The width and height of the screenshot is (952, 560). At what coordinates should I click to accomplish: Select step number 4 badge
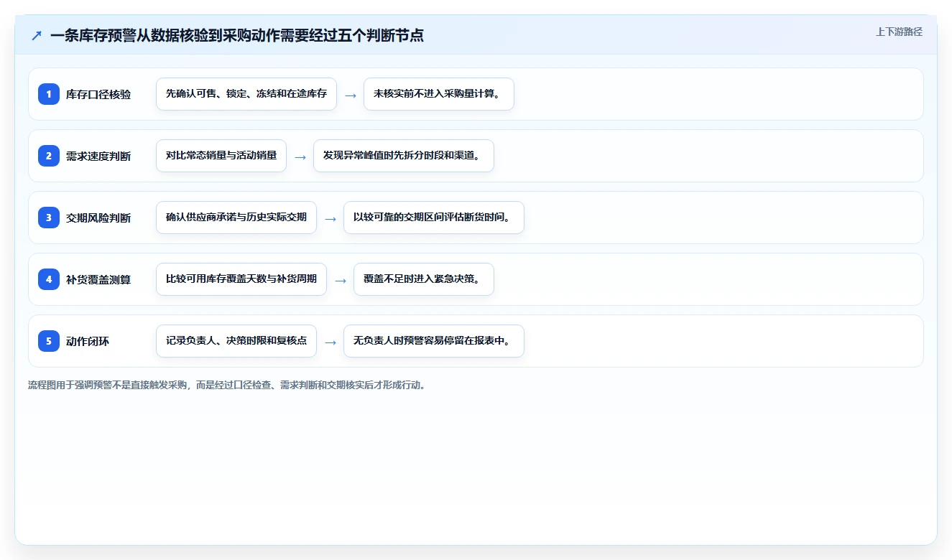click(49, 279)
